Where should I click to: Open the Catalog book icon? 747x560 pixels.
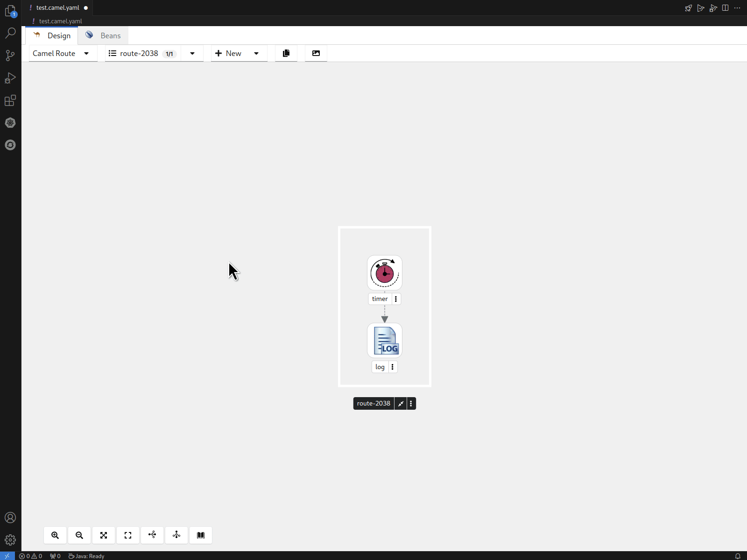coord(201,535)
